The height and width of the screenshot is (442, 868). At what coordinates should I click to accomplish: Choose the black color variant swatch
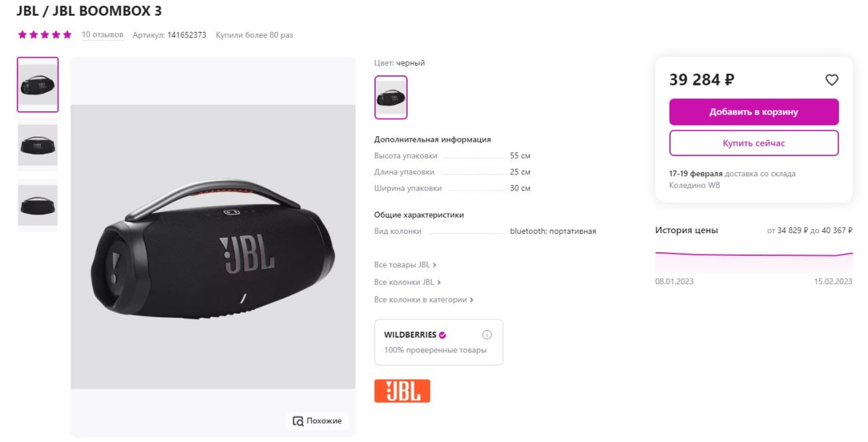pyautogui.click(x=391, y=98)
